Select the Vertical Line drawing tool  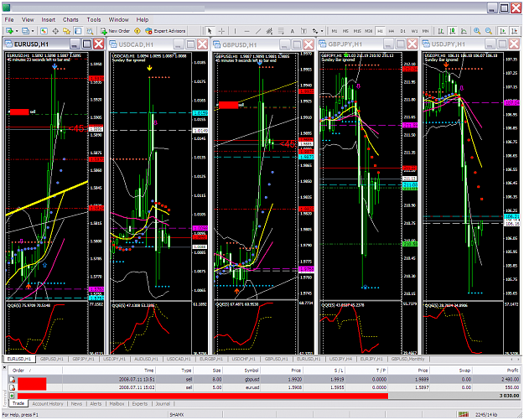[x=236, y=31]
